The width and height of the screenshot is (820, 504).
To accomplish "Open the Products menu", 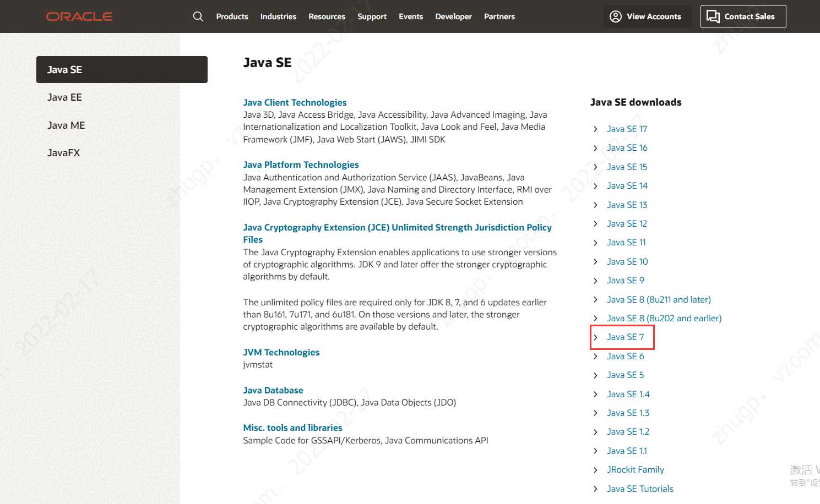I will [232, 17].
